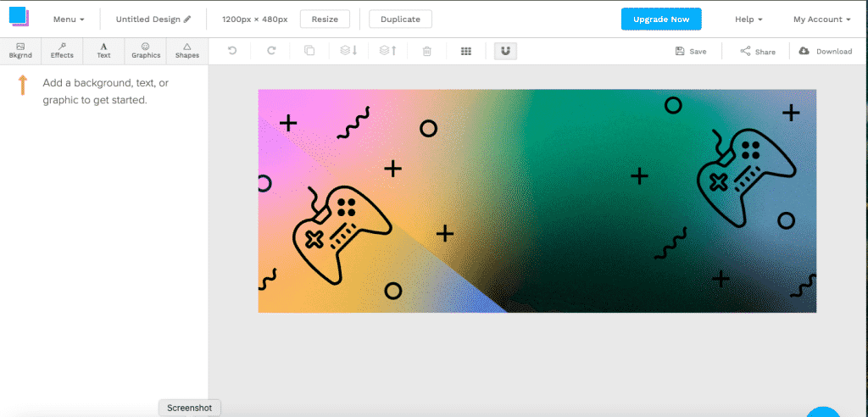The image size is (868, 417).
Task: Toggle the magnet snap icon
Action: tap(505, 51)
